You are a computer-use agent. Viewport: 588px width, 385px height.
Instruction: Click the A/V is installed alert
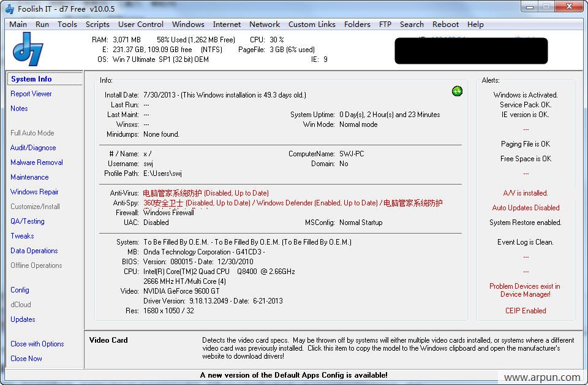click(526, 193)
